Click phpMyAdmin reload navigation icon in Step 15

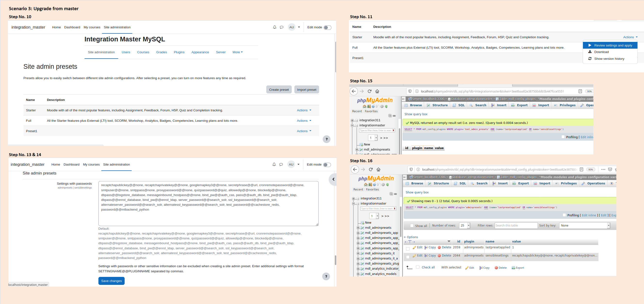point(386,106)
